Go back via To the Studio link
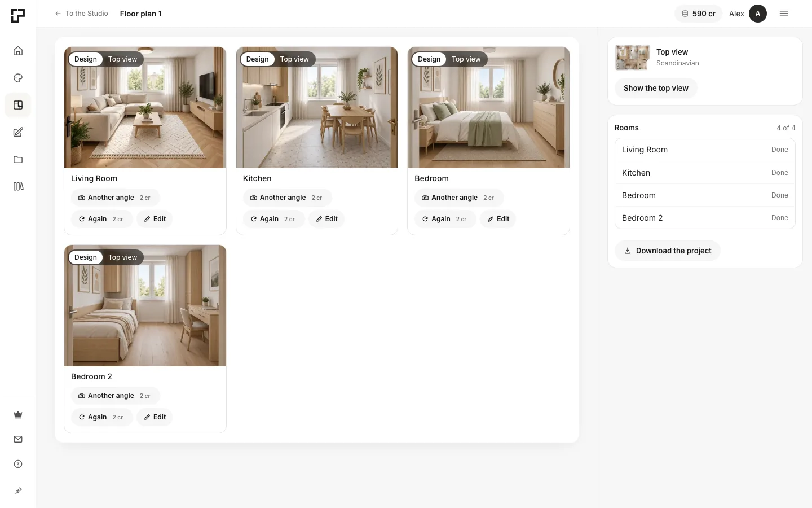This screenshot has height=508, width=812. [81, 14]
